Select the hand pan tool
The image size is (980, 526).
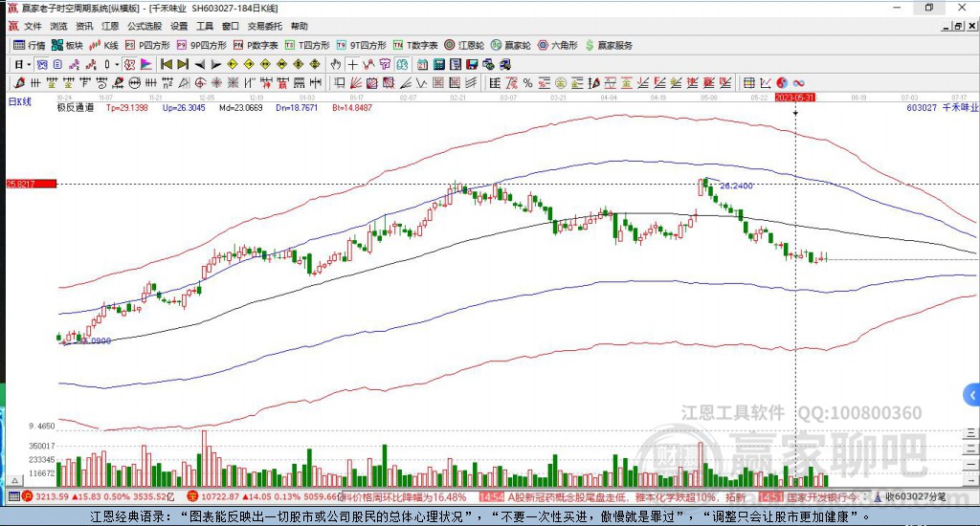336,64
